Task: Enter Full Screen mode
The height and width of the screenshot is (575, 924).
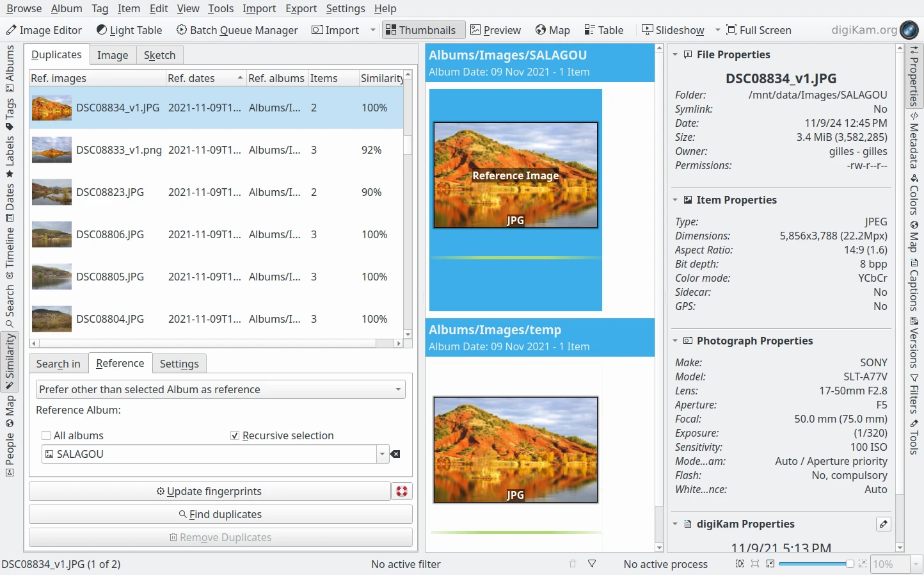Action: tap(758, 30)
